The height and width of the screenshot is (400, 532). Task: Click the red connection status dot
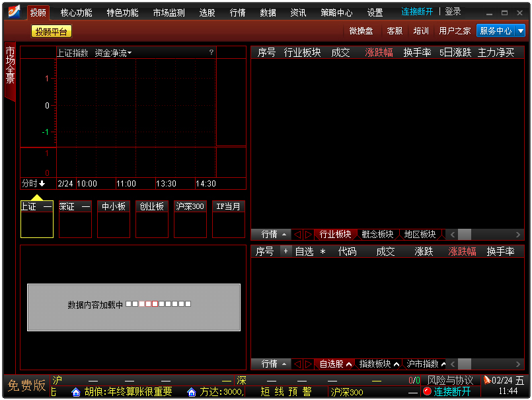coord(427,391)
